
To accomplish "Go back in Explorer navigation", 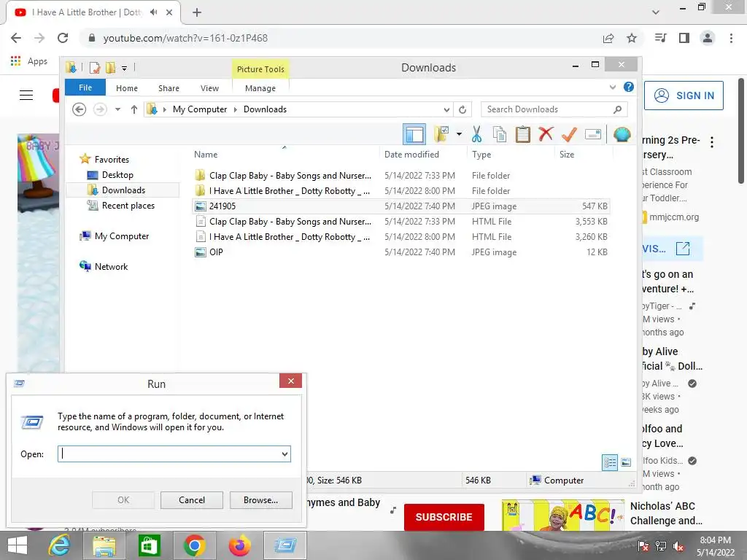I will pyautogui.click(x=79, y=109).
